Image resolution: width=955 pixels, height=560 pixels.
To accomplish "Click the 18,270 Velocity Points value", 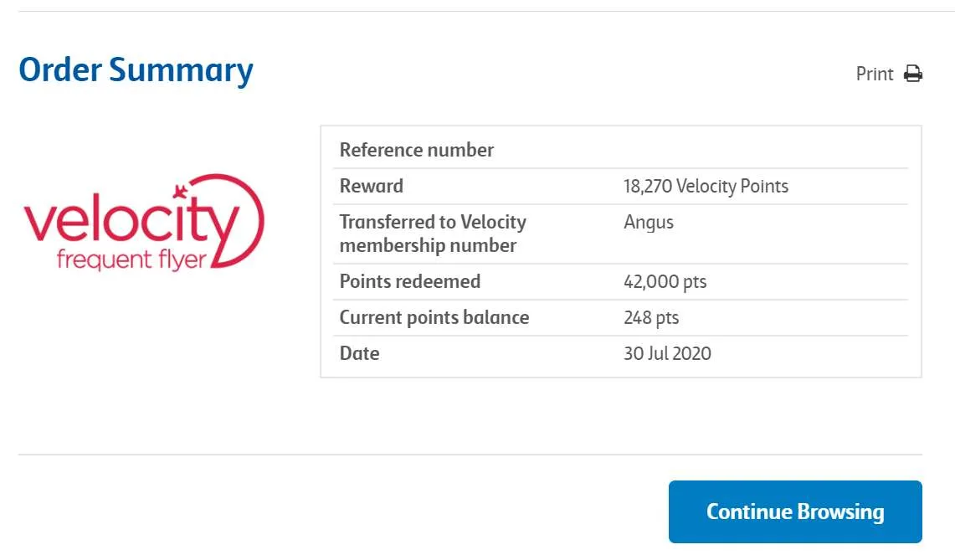I will 706,186.
